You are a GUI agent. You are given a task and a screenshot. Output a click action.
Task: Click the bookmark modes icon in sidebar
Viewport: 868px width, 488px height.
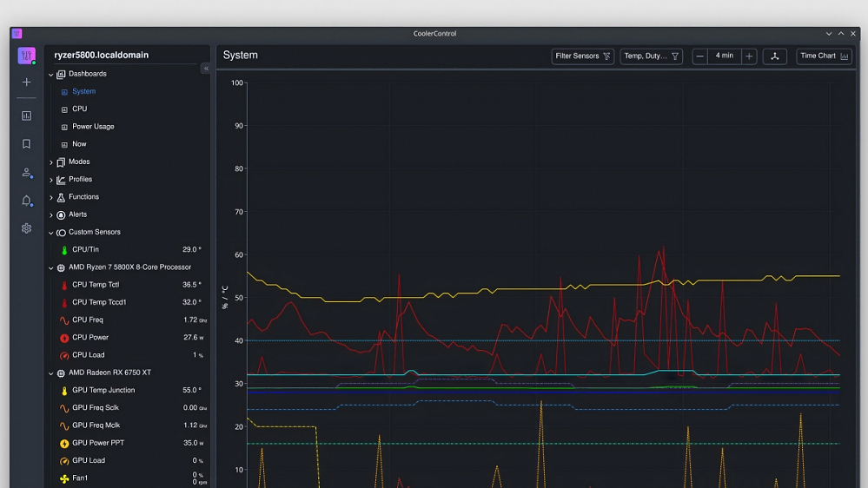[26, 144]
